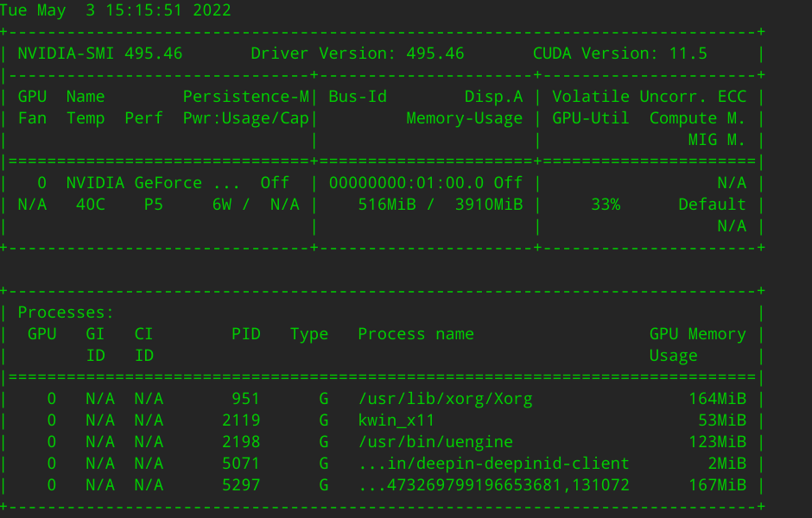This screenshot has width=812, height=518.
Task: Click the PID 2119
Action: click(241, 420)
